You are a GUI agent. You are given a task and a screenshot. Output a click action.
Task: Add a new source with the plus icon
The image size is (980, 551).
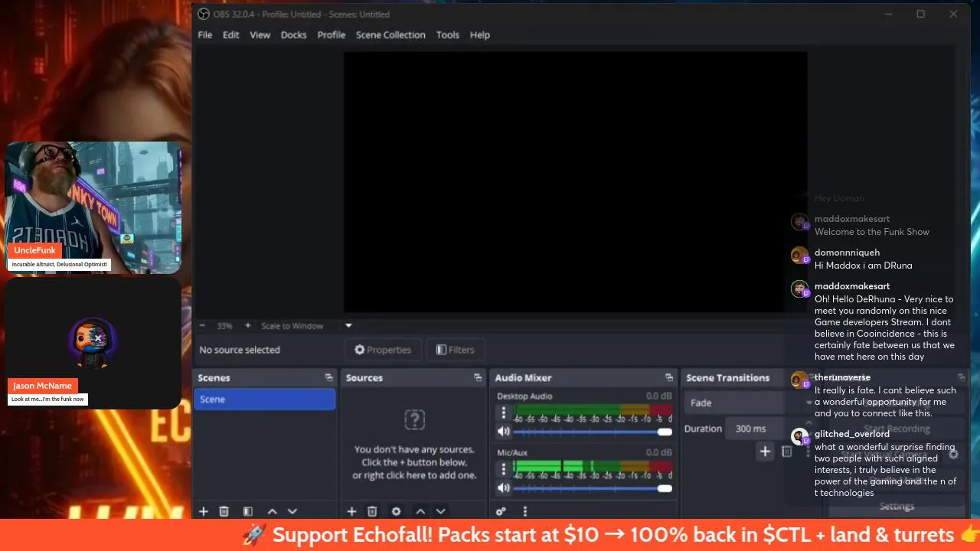(351, 511)
